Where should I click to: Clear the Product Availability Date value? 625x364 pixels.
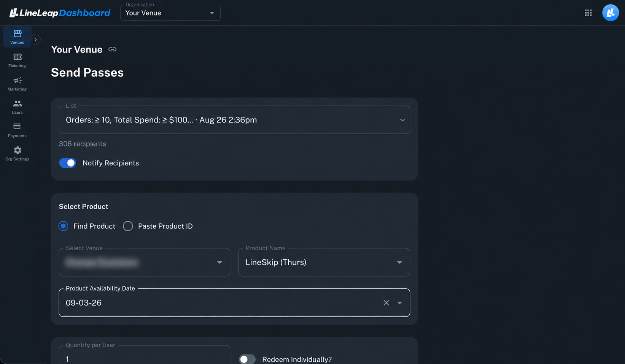386,303
